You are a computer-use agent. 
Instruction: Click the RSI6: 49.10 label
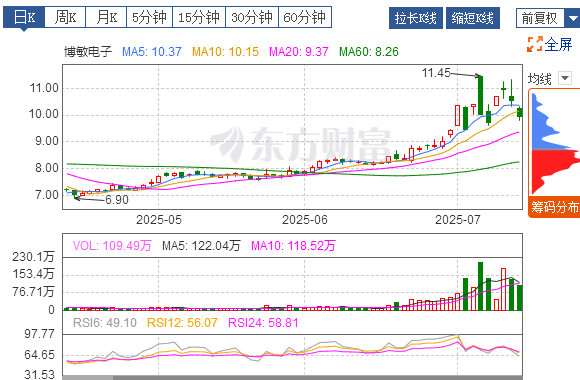105,323
